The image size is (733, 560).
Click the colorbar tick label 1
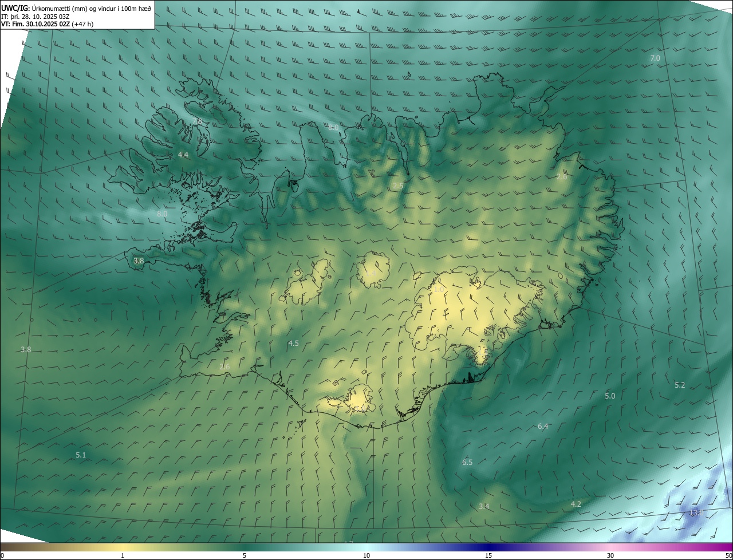[123, 555]
